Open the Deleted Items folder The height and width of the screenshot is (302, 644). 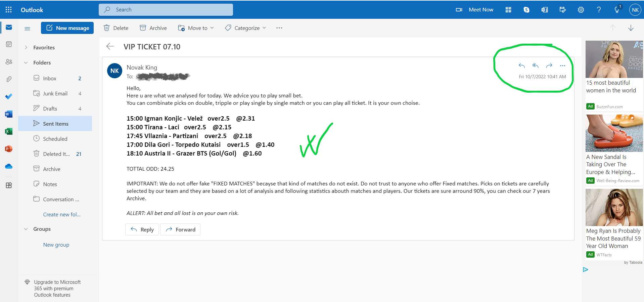click(x=55, y=154)
